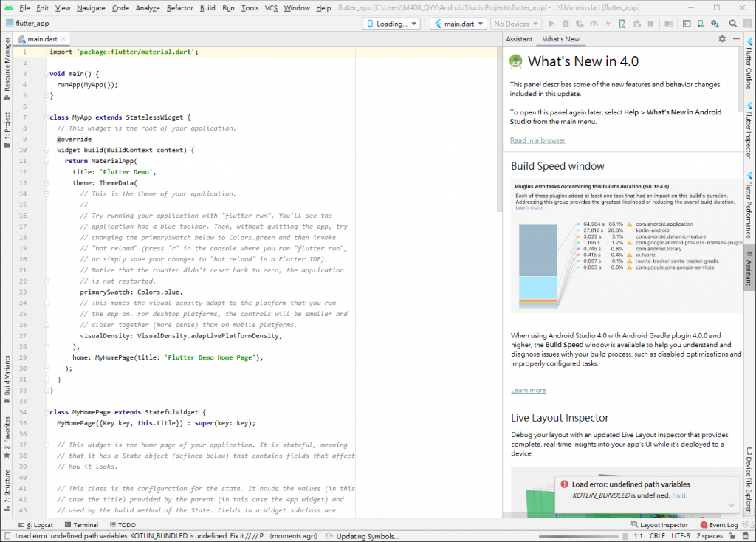Screen dimensions: 756x542
Task: Open the No Devices dropdown
Action: pyautogui.click(x=516, y=24)
